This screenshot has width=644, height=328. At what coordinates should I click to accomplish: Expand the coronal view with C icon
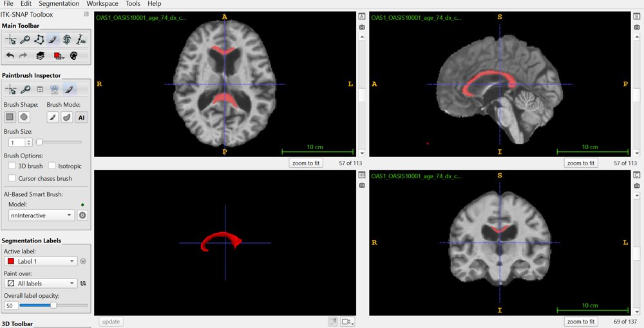[637, 175]
